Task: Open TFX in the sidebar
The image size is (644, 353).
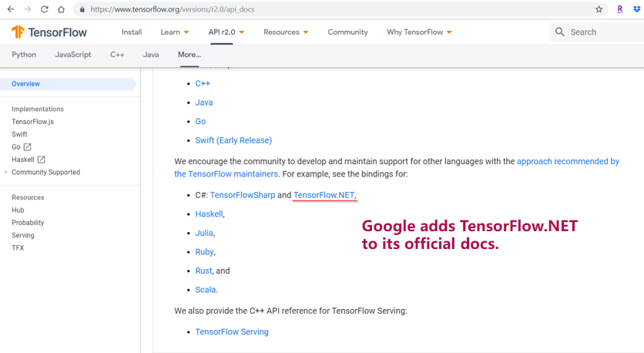Action: [x=18, y=248]
